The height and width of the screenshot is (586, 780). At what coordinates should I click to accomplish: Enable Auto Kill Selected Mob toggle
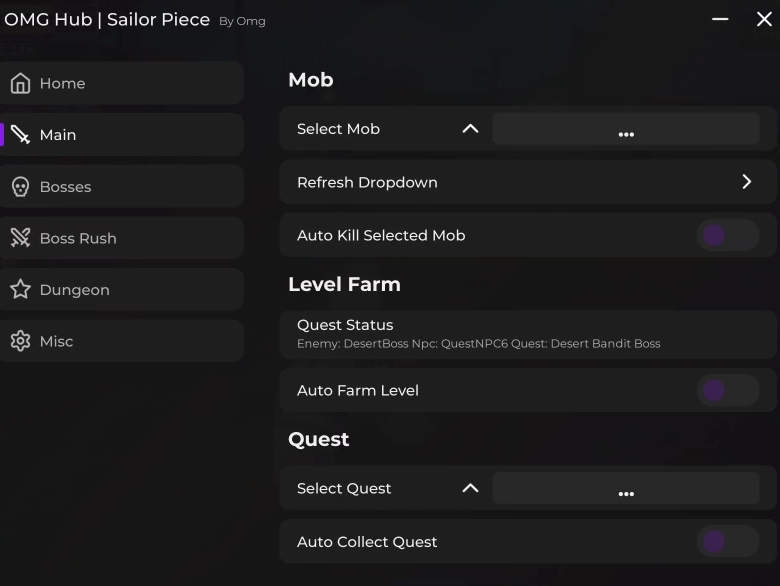727,236
